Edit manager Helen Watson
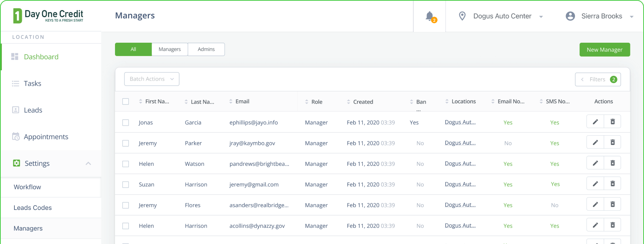Viewport: 644px width, 244px height. pyautogui.click(x=595, y=163)
